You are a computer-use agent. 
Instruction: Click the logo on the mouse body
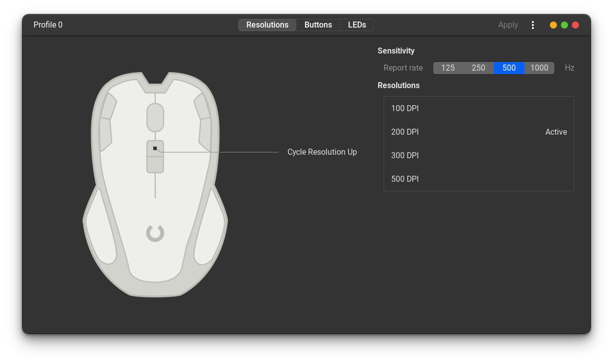155,233
